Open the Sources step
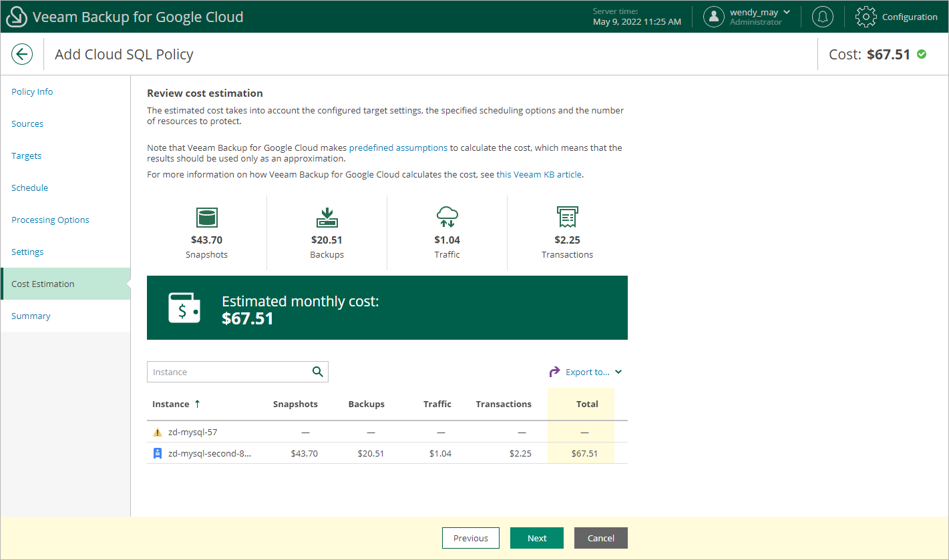The height and width of the screenshot is (560, 949). [x=27, y=123]
